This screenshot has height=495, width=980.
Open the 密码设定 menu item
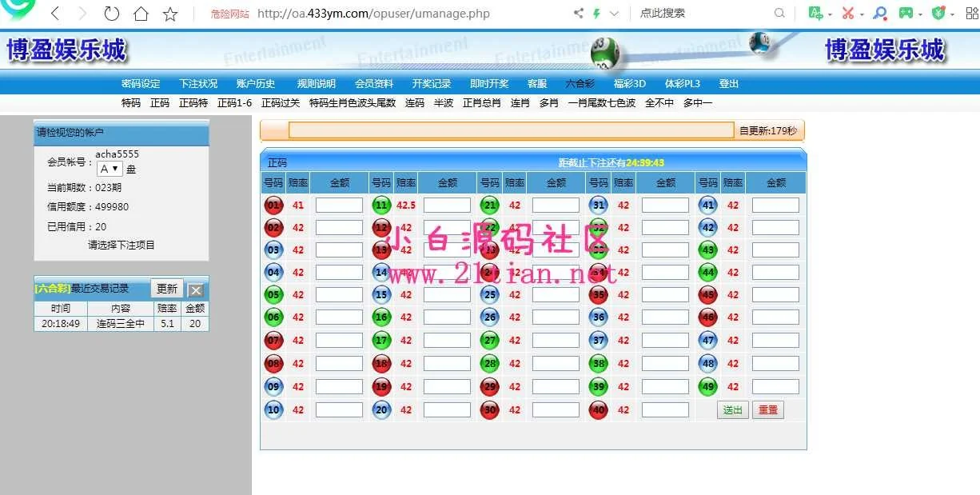(141, 84)
